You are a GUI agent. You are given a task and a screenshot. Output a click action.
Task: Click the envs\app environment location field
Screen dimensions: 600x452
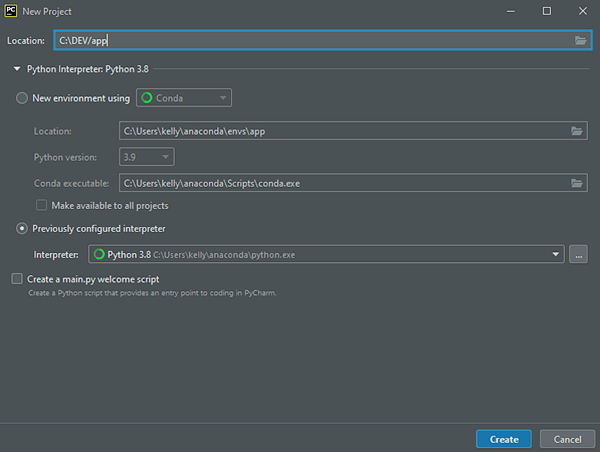[x=353, y=131]
